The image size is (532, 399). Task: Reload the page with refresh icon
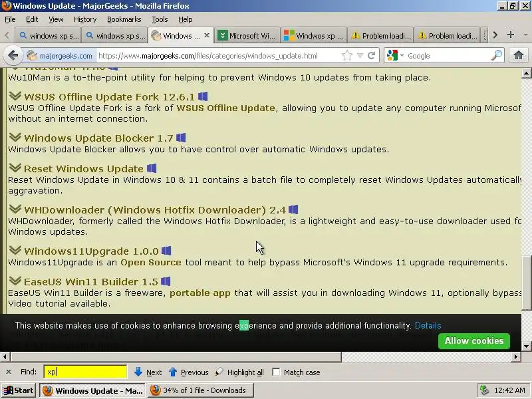point(372,56)
